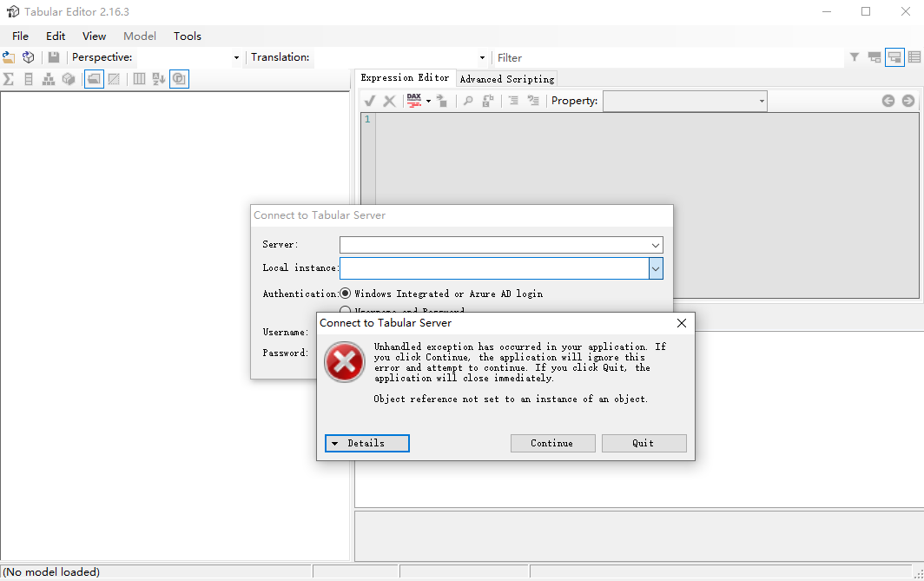Toggle the display folders icon in toolbar
924x581 pixels.
coord(93,78)
